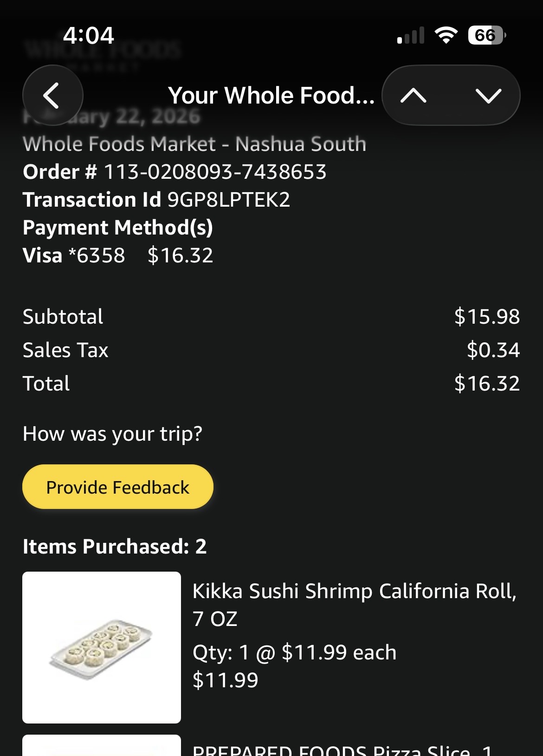The image size is (543, 756).
Task: Go to next message with down chevron
Action: pos(488,96)
